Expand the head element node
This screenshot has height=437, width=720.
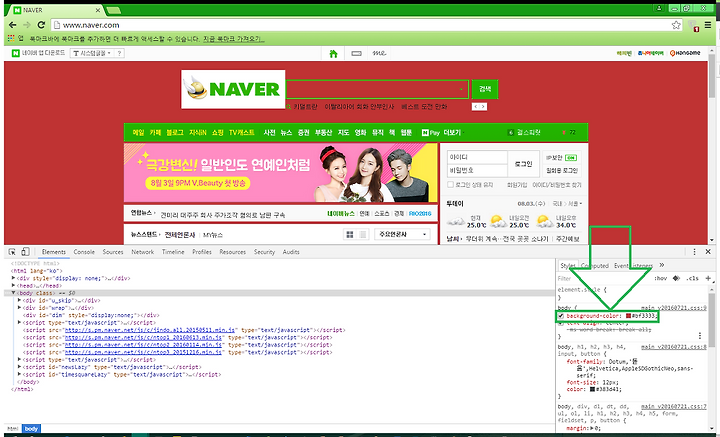[x=13, y=286]
